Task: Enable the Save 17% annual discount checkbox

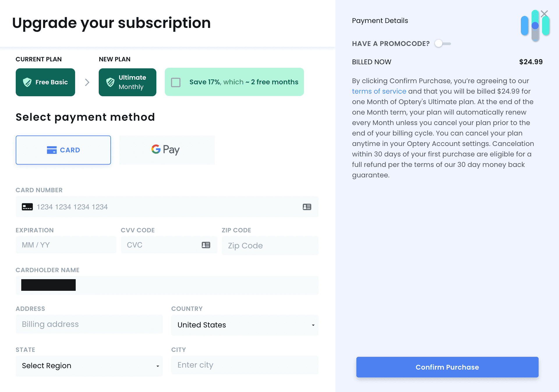Action: 176,82
